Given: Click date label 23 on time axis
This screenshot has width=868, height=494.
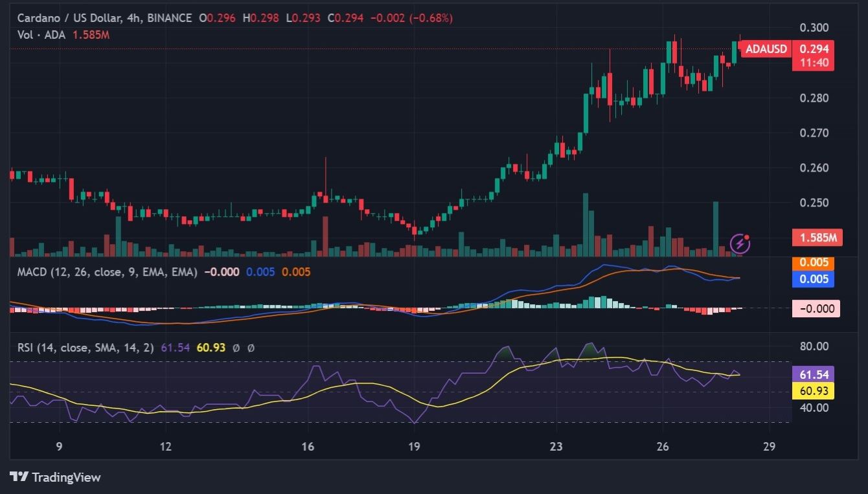Looking at the screenshot, I should pyautogui.click(x=556, y=446).
